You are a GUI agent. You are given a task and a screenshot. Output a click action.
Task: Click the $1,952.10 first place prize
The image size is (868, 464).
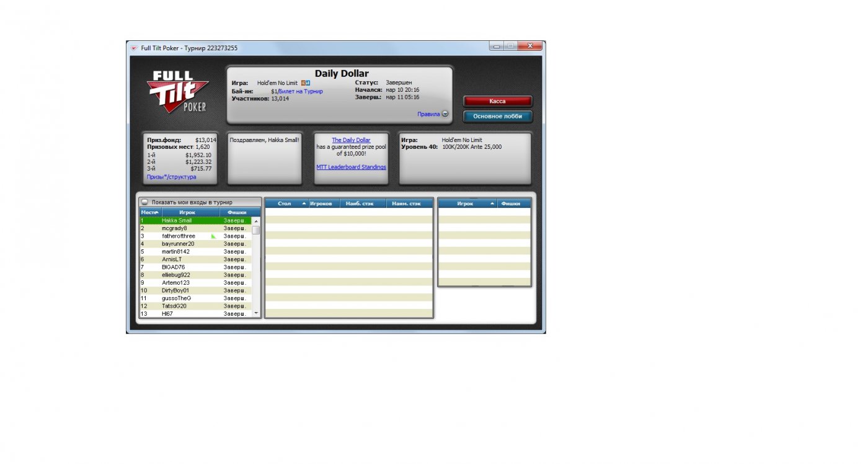pyautogui.click(x=198, y=155)
